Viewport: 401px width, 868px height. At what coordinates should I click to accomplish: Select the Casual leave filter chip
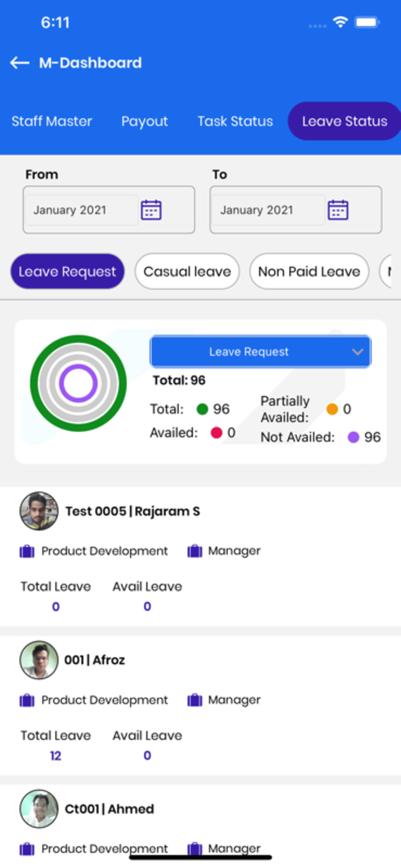click(x=187, y=271)
